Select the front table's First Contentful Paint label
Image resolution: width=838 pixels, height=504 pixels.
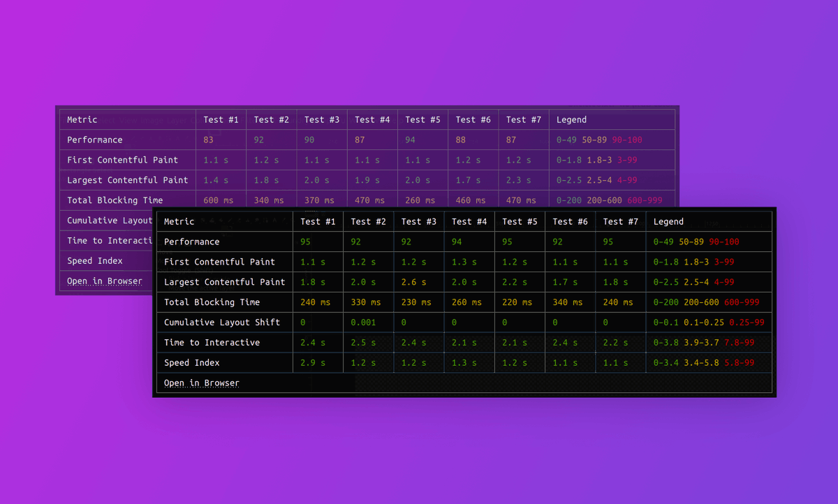click(220, 262)
